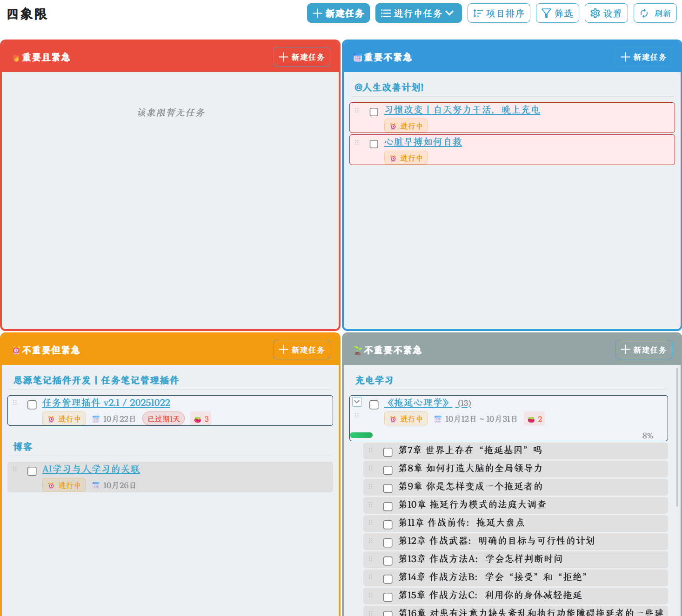Viewport: 682px width, 616px height.
Task: Tick the AI学习与人学习的关联 checkbox
Action: coord(32,471)
